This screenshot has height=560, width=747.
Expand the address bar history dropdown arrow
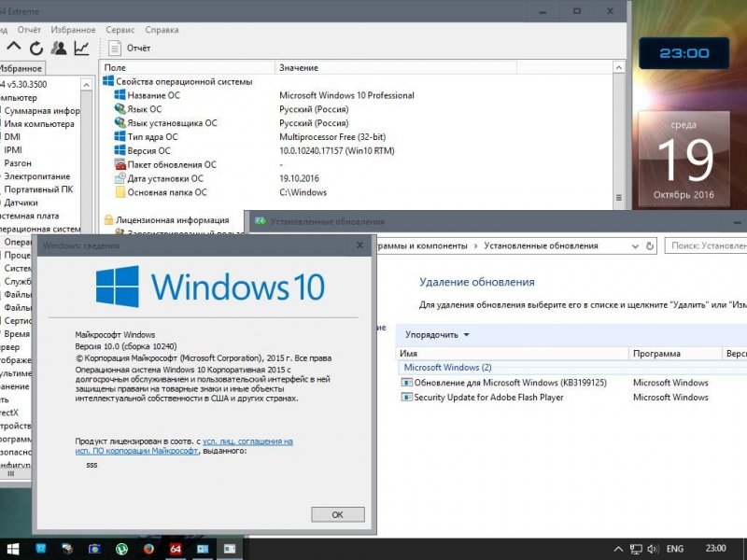[x=635, y=246]
